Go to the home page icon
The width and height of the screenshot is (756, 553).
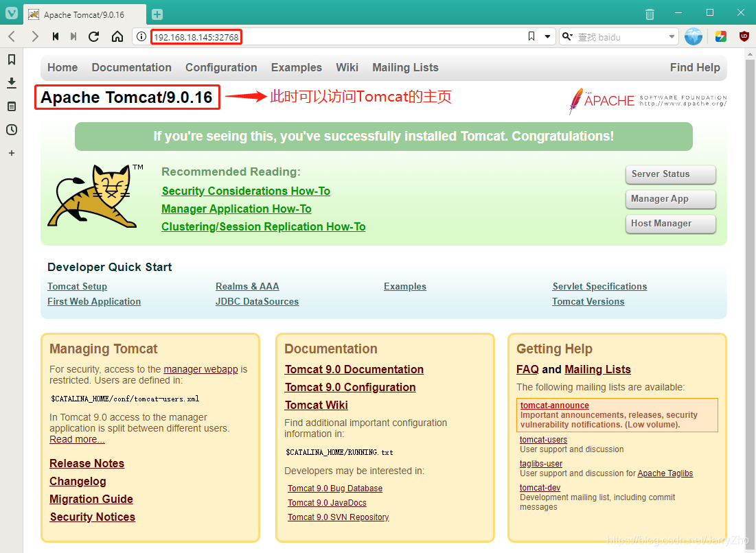(x=117, y=36)
